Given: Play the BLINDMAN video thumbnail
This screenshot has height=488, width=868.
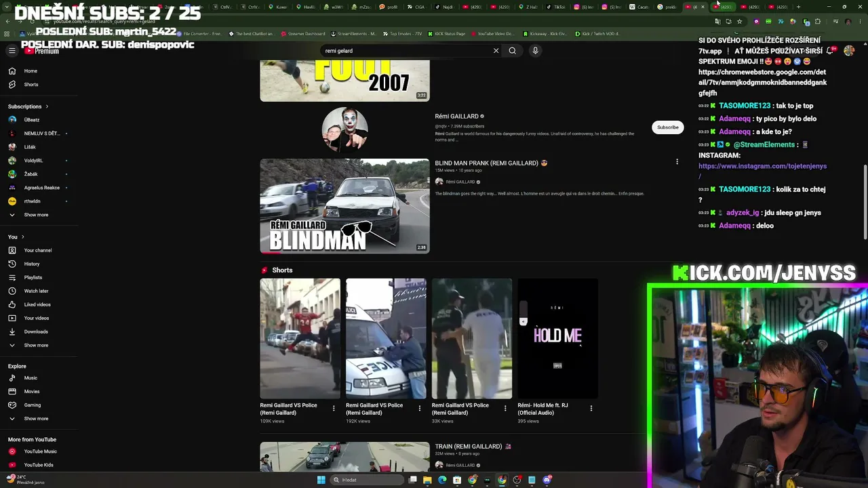Looking at the screenshot, I should [x=344, y=206].
